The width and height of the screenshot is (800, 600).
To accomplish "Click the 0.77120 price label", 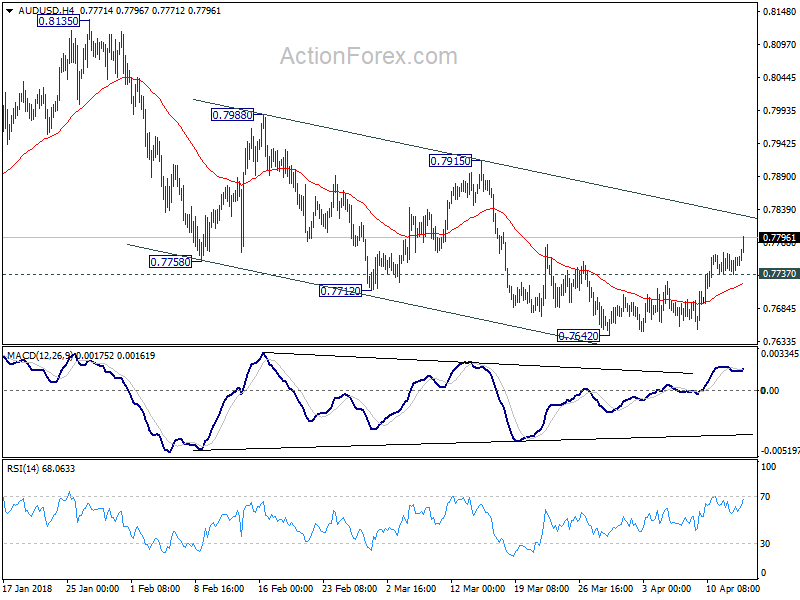I will point(340,291).
